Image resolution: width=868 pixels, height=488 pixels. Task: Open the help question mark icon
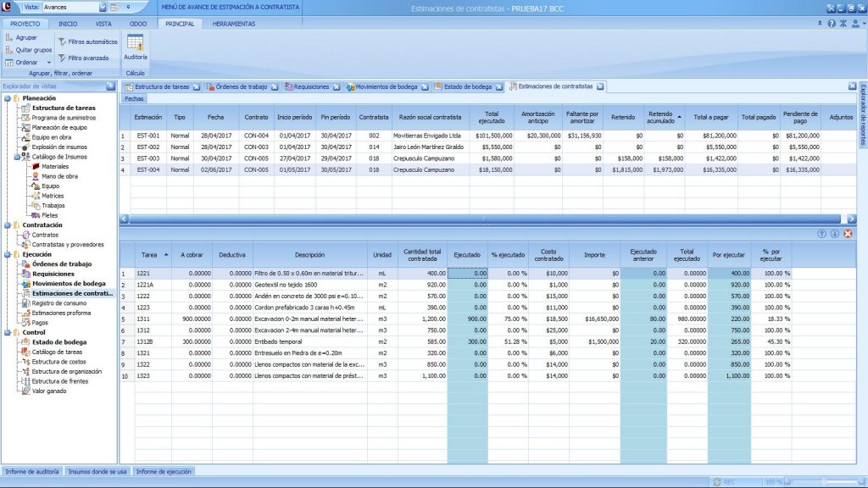(x=831, y=24)
